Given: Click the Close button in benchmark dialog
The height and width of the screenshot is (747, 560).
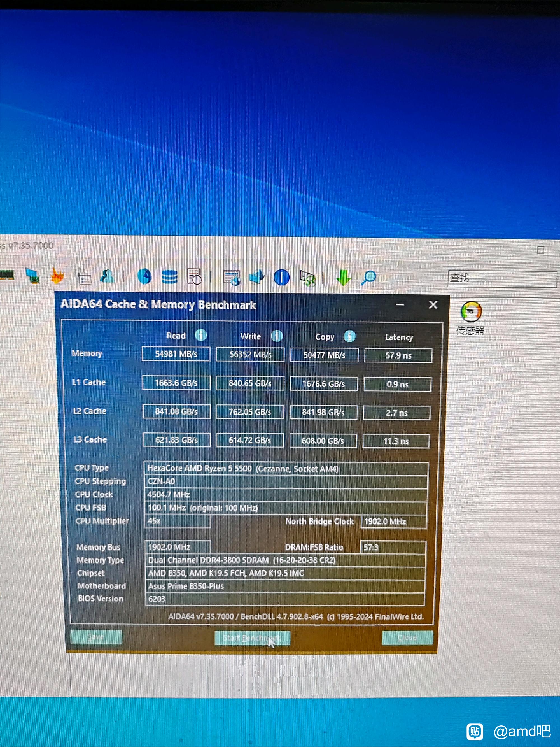Looking at the screenshot, I should (407, 637).
